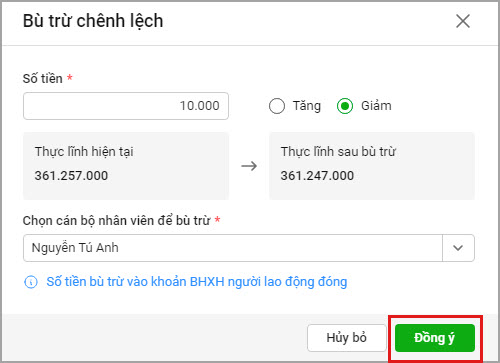Click the arrow between the Thực lĩnh boxes
500x363 pixels.
click(x=249, y=166)
